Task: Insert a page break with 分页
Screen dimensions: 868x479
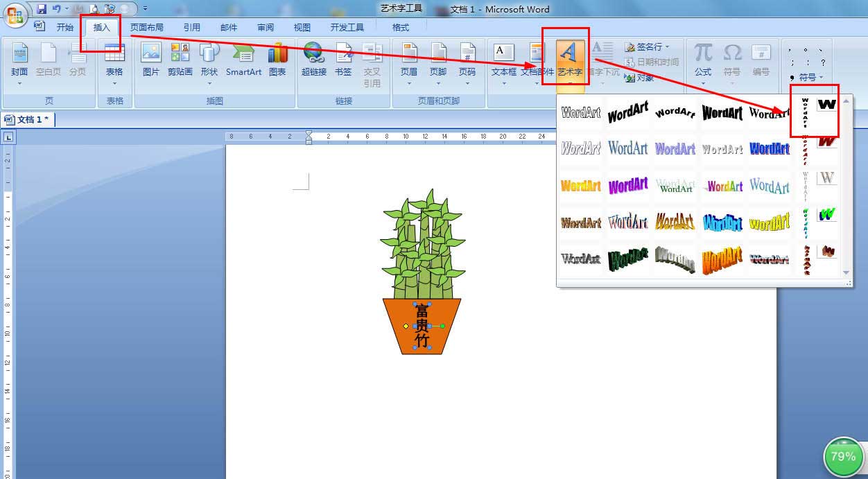Action: pyautogui.click(x=78, y=61)
